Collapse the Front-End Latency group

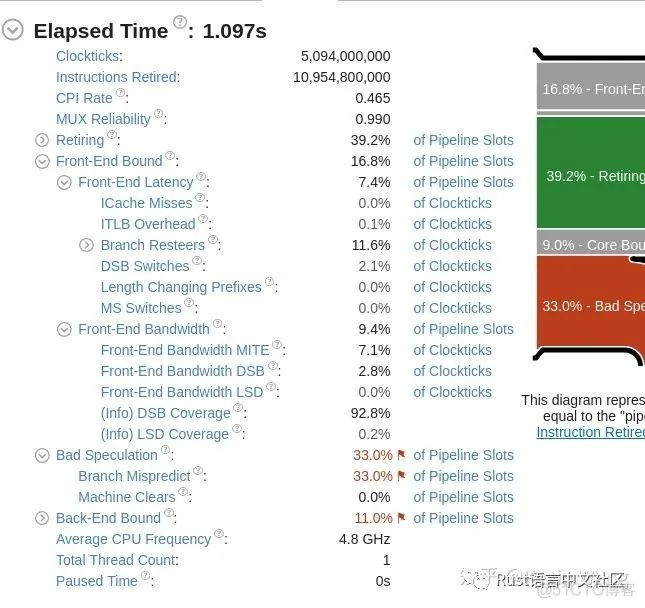click(64, 182)
